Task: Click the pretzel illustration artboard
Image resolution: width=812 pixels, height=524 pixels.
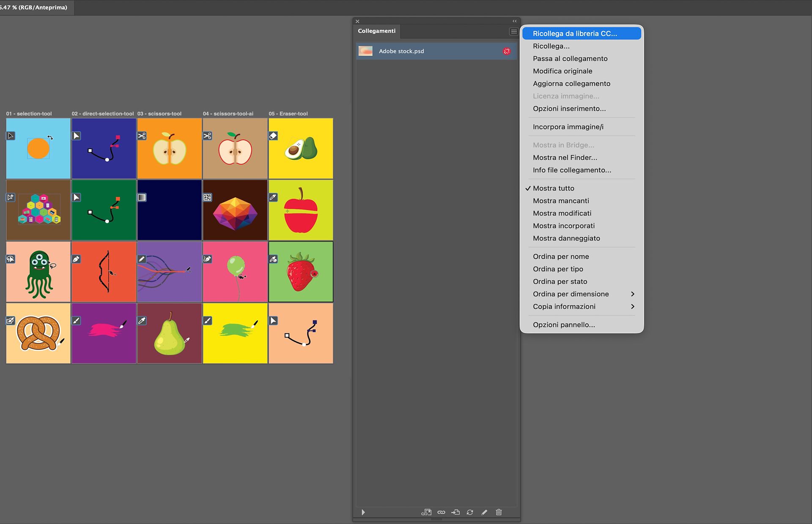Action: pos(38,333)
